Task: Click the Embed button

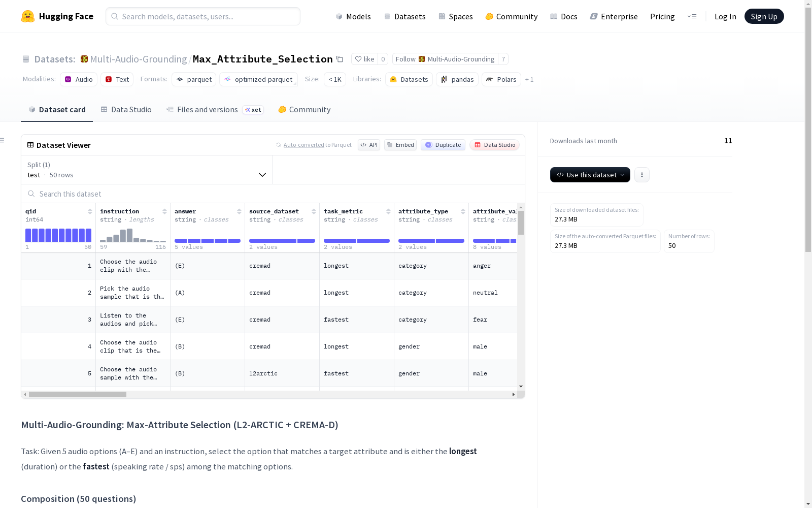Action: [x=400, y=145]
